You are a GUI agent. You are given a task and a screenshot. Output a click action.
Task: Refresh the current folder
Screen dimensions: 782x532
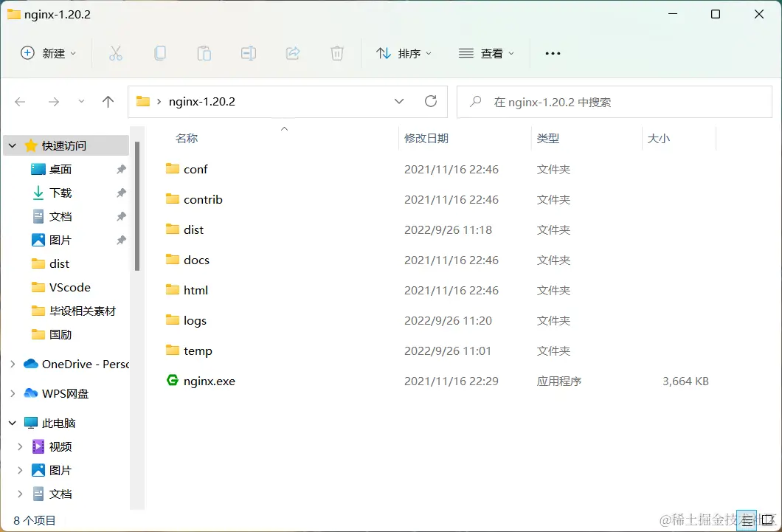click(x=431, y=101)
